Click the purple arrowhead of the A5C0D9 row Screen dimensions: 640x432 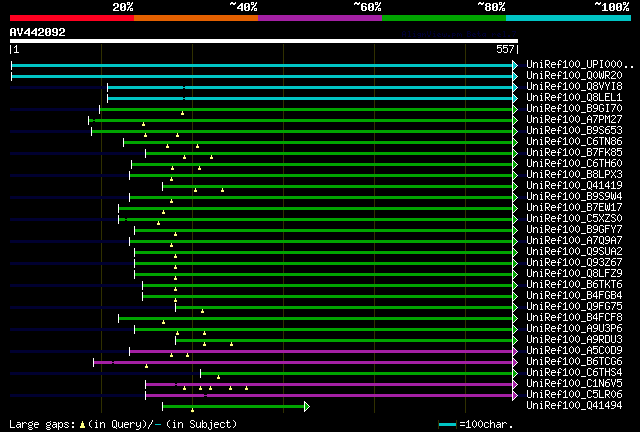point(515,352)
